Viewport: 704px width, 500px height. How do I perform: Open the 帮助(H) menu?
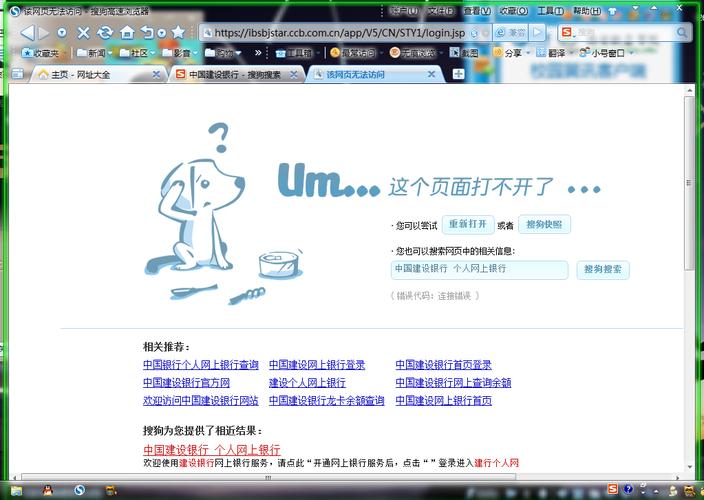[x=587, y=10]
